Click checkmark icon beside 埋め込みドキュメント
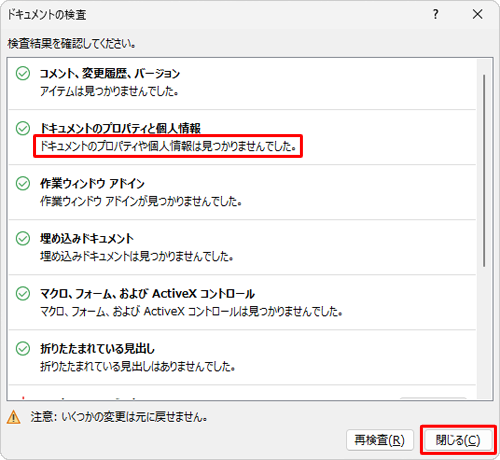The image size is (500, 460). pos(23,238)
